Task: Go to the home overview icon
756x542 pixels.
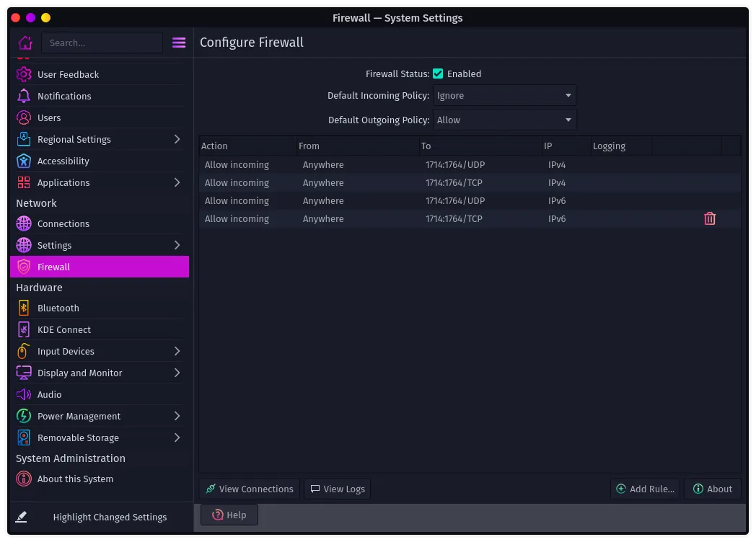Action: click(25, 43)
